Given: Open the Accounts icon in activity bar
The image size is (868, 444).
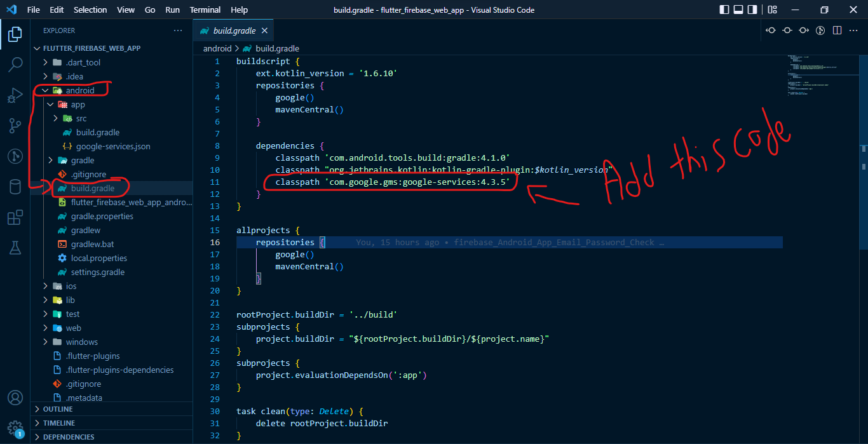Looking at the screenshot, I should point(15,398).
